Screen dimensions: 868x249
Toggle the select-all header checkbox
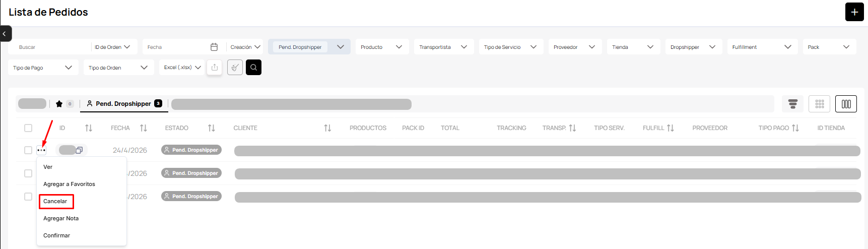28,128
